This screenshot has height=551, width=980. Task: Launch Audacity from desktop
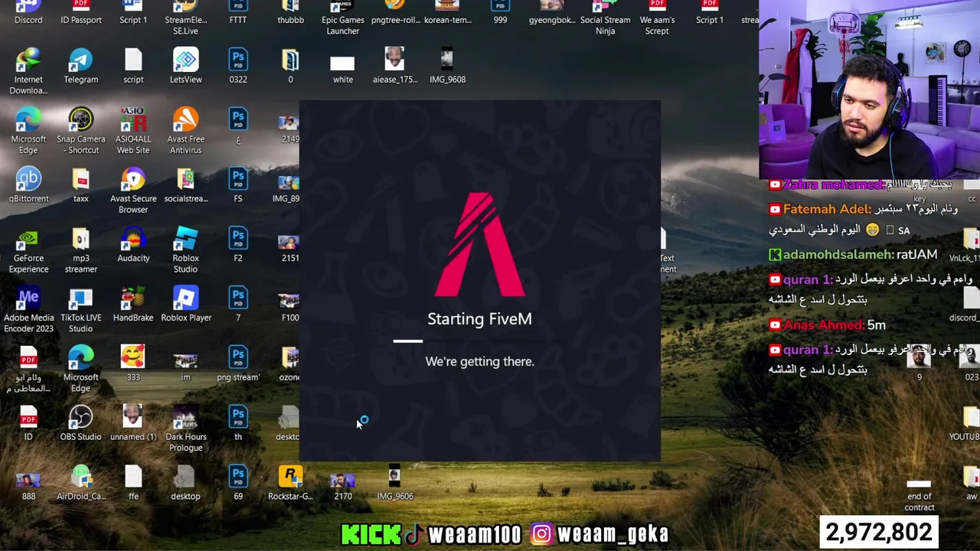click(x=133, y=245)
